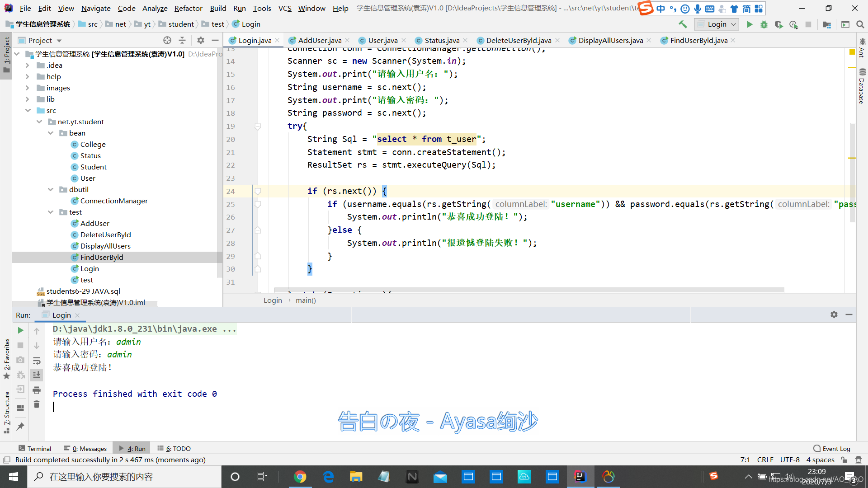The width and height of the screenshot is (868, 488).
Task: Rerun Login using Run panel green arrow
Action: [x=20, y=330]
